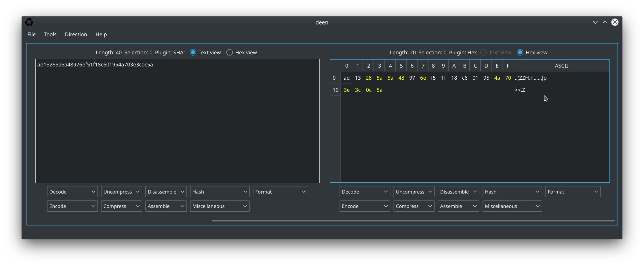Image resolution: width=644 pixels, height=266 pixels.
Task: Open the left Decode dropdown
Action: point(72,192)
